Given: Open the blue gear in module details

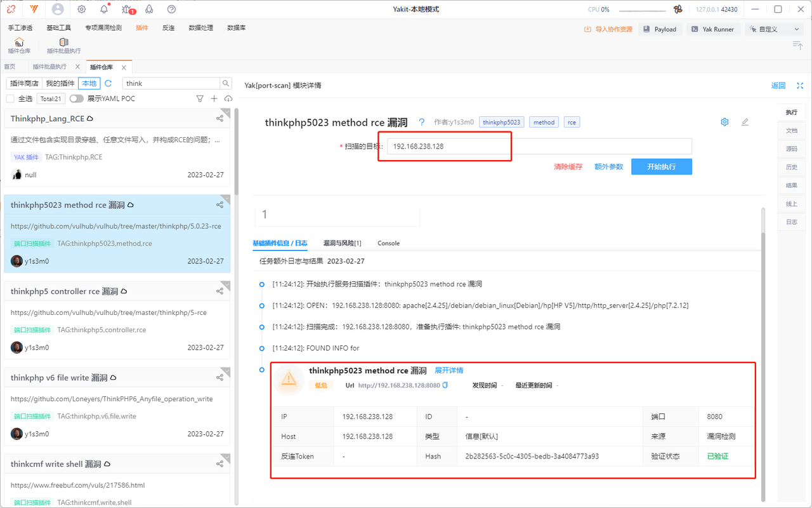Looking at the screenshot, I should [x=724, y=122].
